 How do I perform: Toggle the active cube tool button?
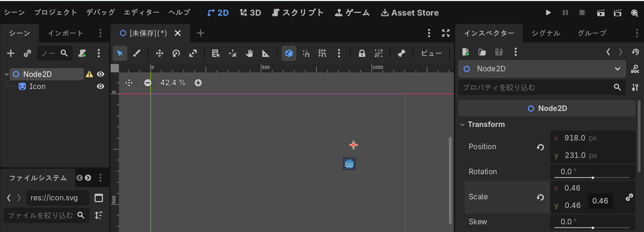[x=289, y=53]
